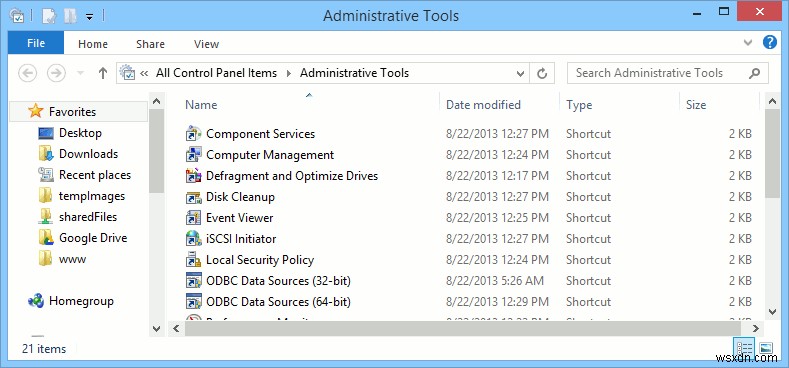Click the Downloads folder icon

pos(46,154)
